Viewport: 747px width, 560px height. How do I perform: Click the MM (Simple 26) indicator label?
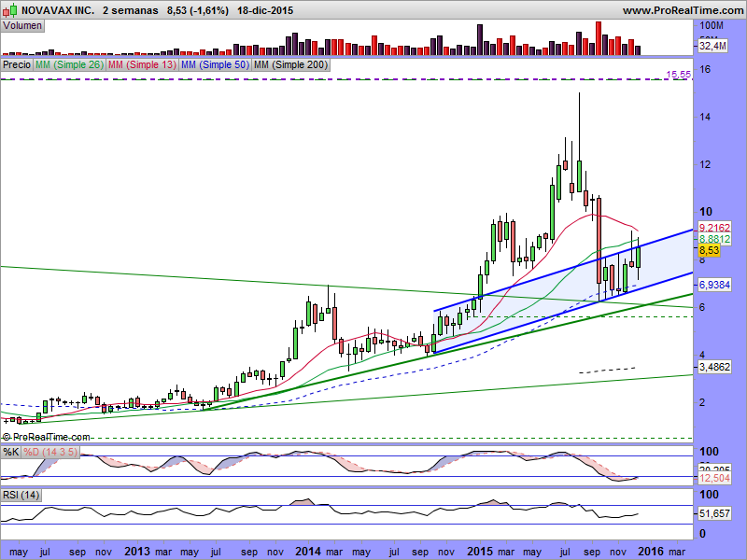point(69,64)
